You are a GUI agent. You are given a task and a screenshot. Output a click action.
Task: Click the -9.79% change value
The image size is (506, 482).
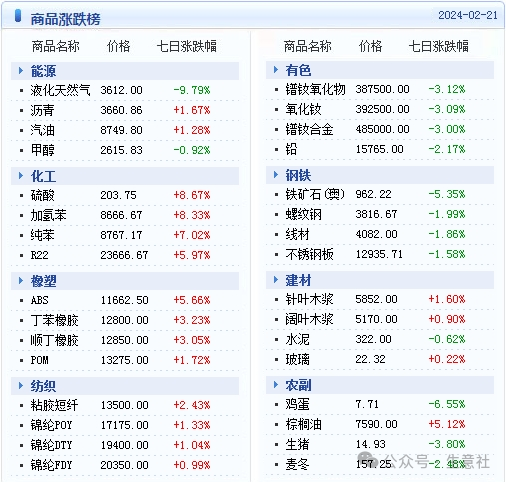click(192, 90)
